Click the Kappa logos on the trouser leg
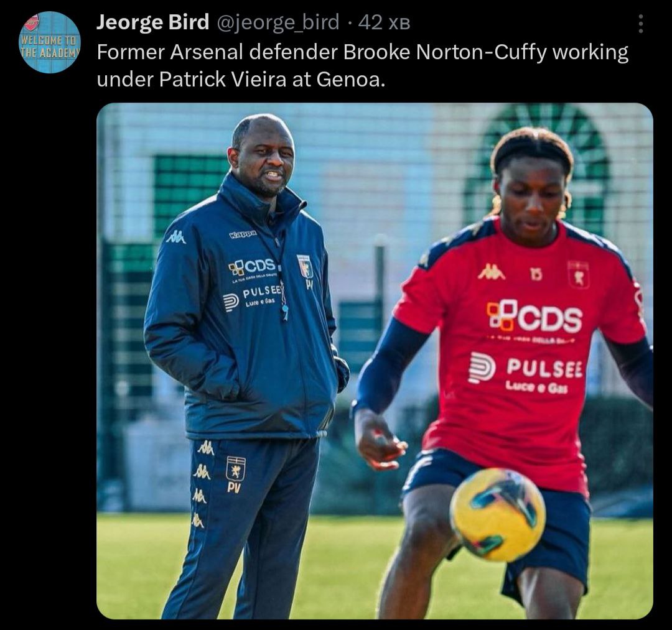The width and height of the screenshot is (672, 630). pyautogui.click(x=200, y=484)
